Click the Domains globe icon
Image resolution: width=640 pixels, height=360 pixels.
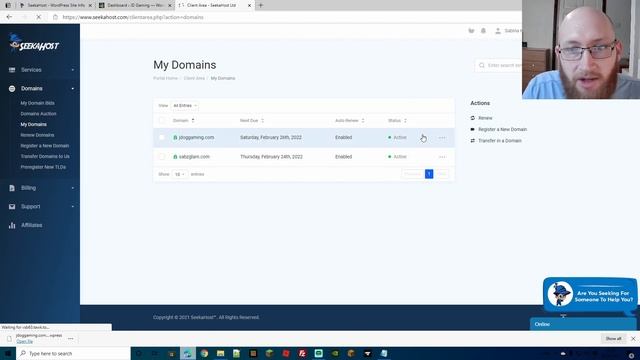[12, 89]
